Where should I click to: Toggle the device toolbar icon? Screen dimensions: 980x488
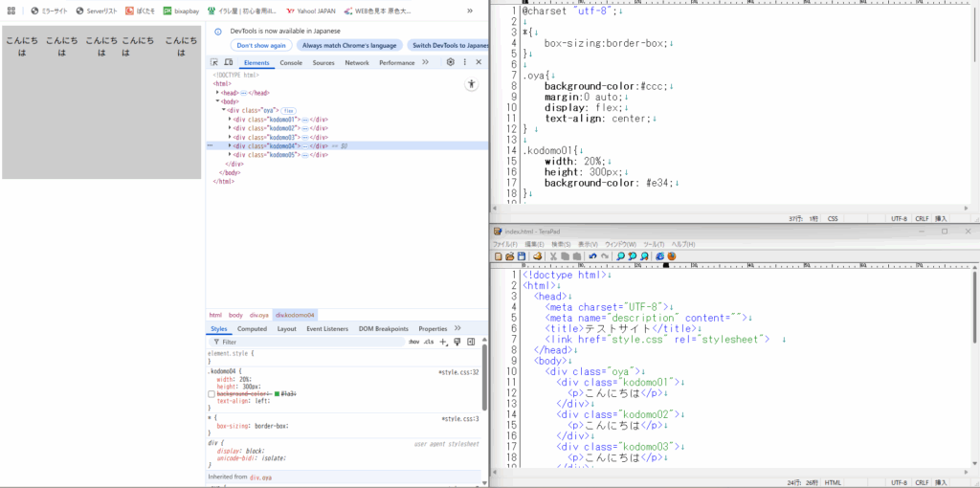[228, 62]
